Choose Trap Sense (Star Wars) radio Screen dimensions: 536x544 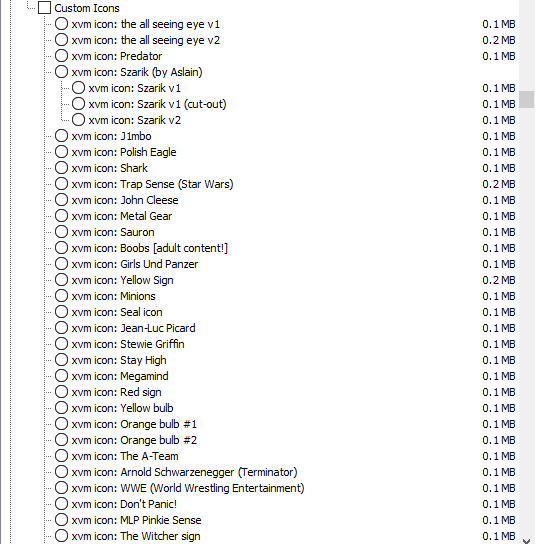(x=61, y=184)
